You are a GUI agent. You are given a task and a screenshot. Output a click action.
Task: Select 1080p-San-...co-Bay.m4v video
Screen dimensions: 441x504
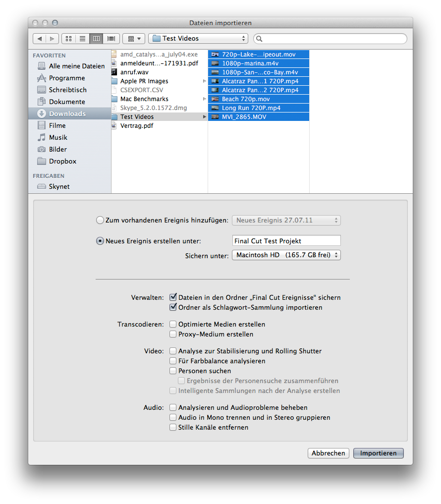259,72
